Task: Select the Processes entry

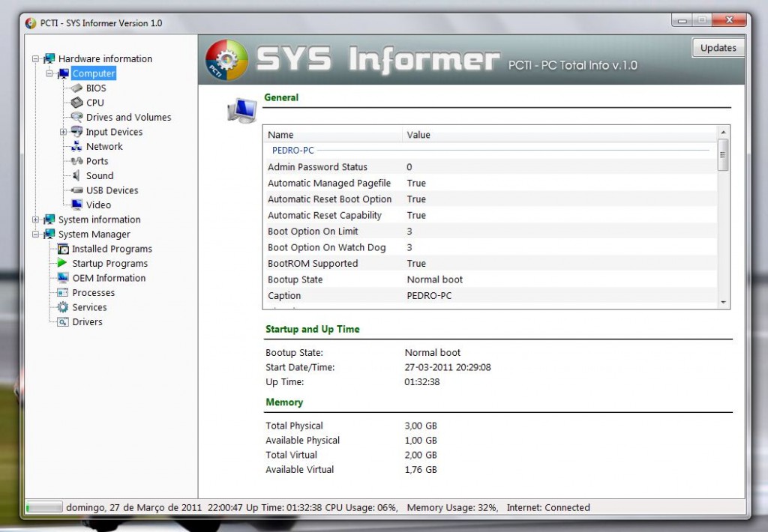Action: pyautogui.click(x=94, y=293)
